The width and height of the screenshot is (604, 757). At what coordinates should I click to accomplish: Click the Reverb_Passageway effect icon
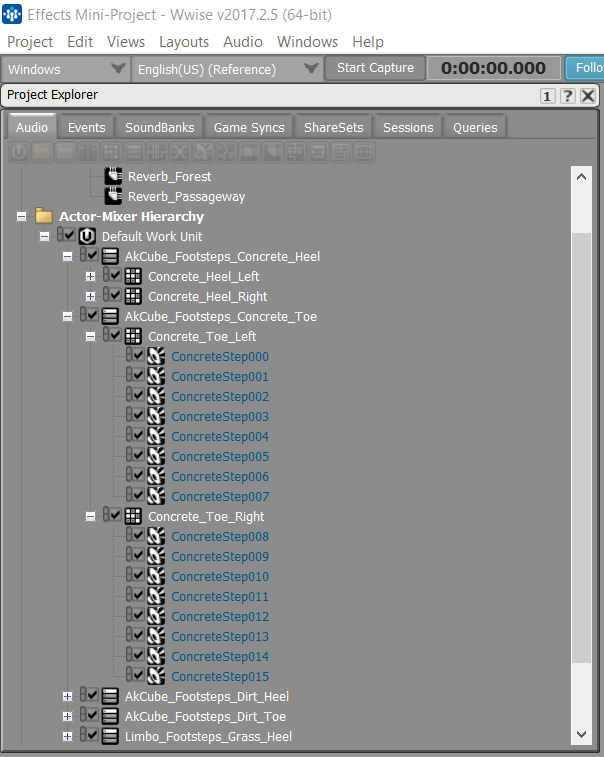[113, 196]
